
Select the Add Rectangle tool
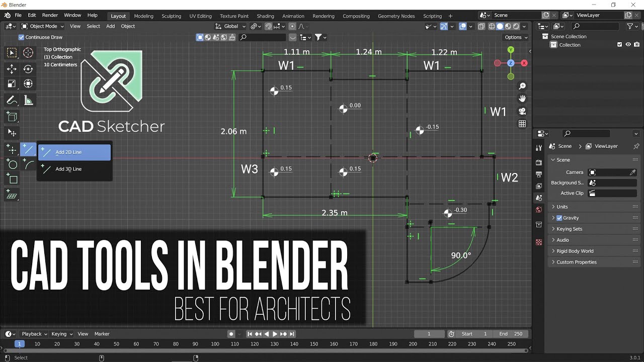point(12,179)
